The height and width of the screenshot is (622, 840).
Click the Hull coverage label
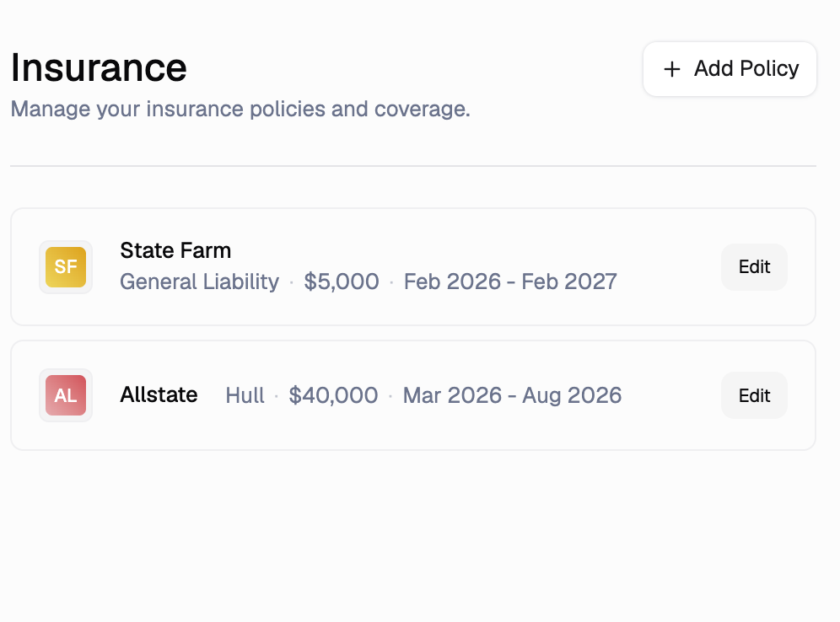point(245,395)
